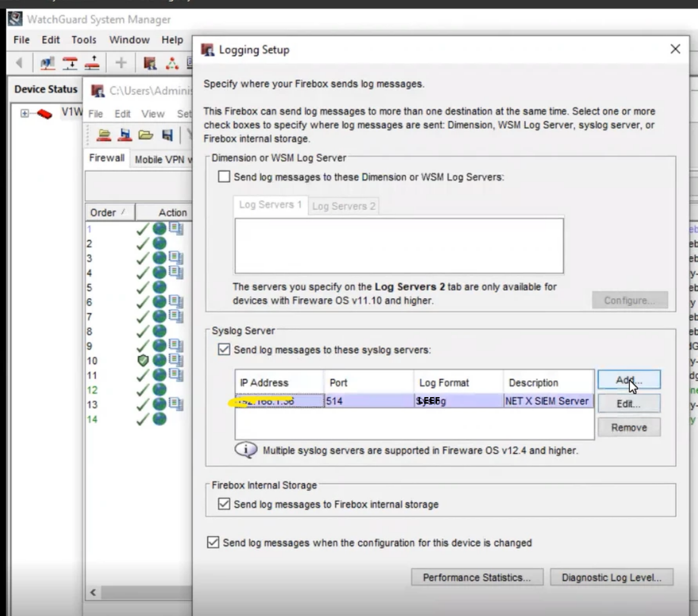Open the File menu in WatchGuard System Manager
This screenshot has width=698, height=616.
point(22,40)
